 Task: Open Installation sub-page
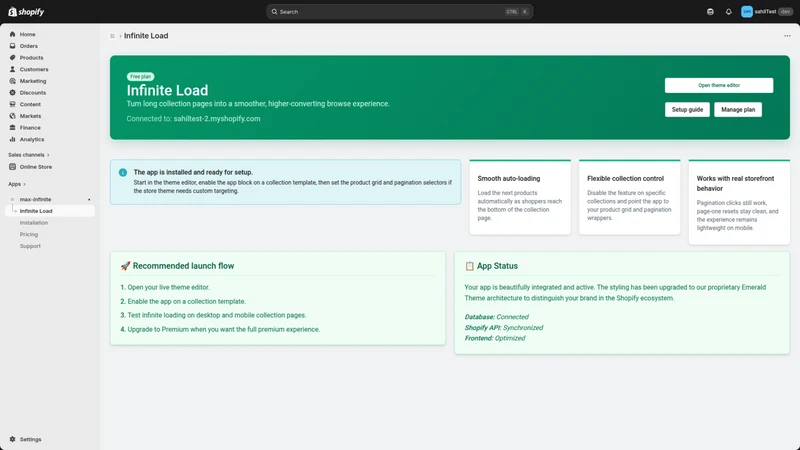click(34, 223)
